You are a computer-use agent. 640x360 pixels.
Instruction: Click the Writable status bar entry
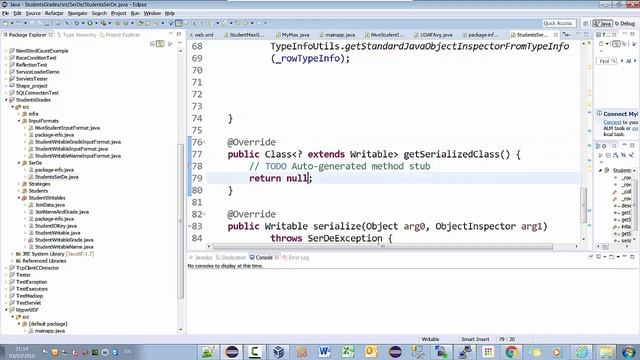(430, 339)
